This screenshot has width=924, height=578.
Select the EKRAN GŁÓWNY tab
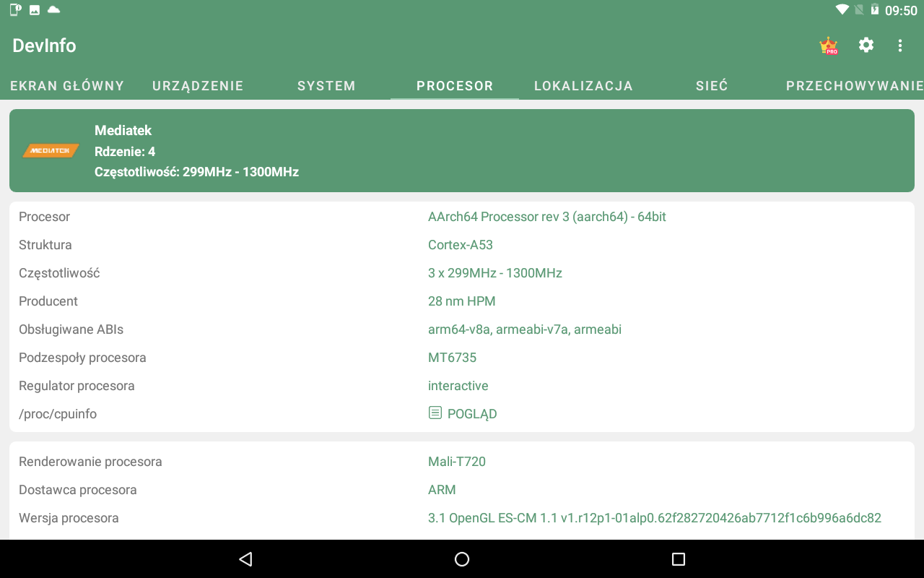coord(67,85)
